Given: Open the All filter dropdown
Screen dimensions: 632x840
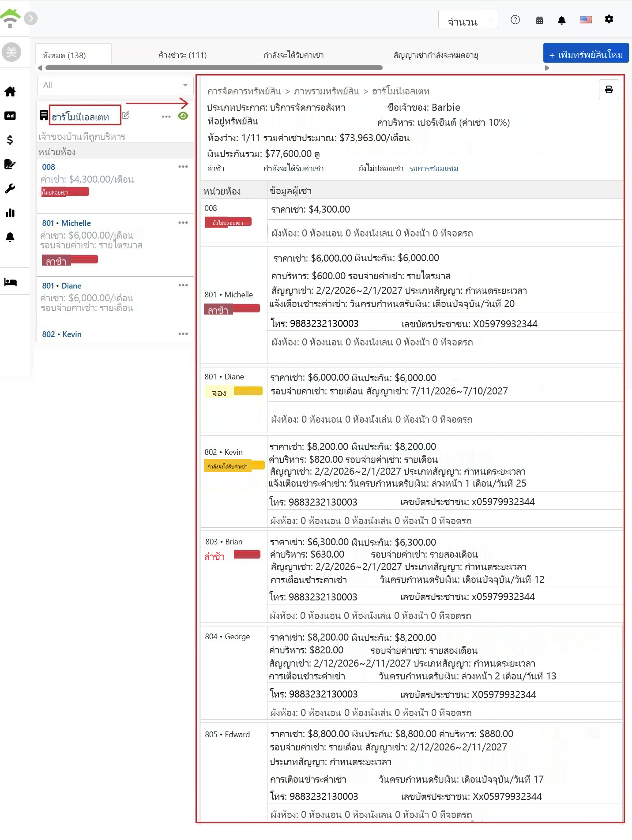Looking at the screenshot, I should (x=115, y=85).
